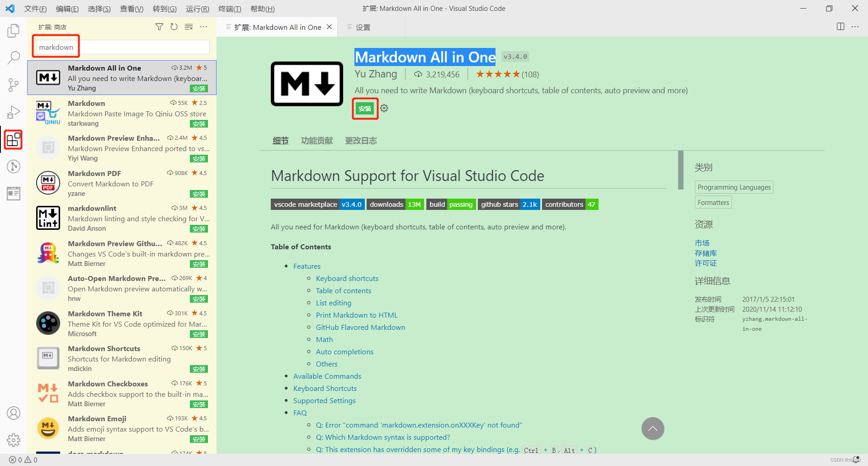Open the 文件(F) menu

[x=35, y=9]
